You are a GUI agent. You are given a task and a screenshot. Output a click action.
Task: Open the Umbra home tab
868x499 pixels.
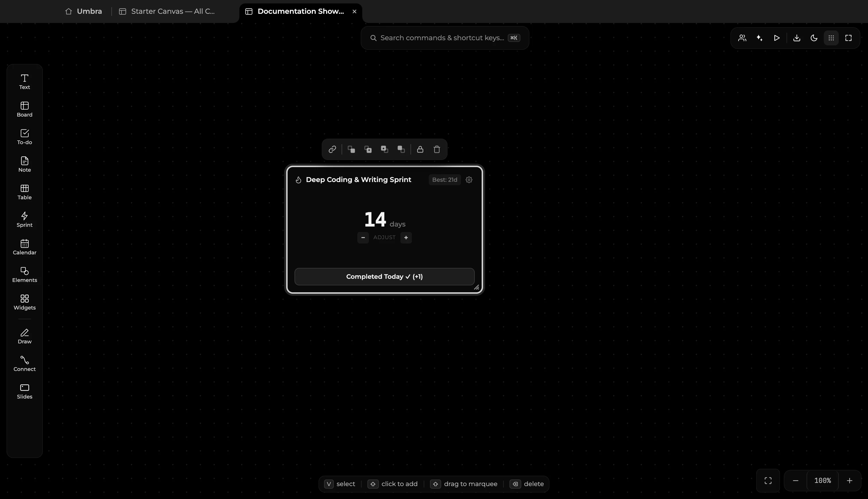(84, 11)
